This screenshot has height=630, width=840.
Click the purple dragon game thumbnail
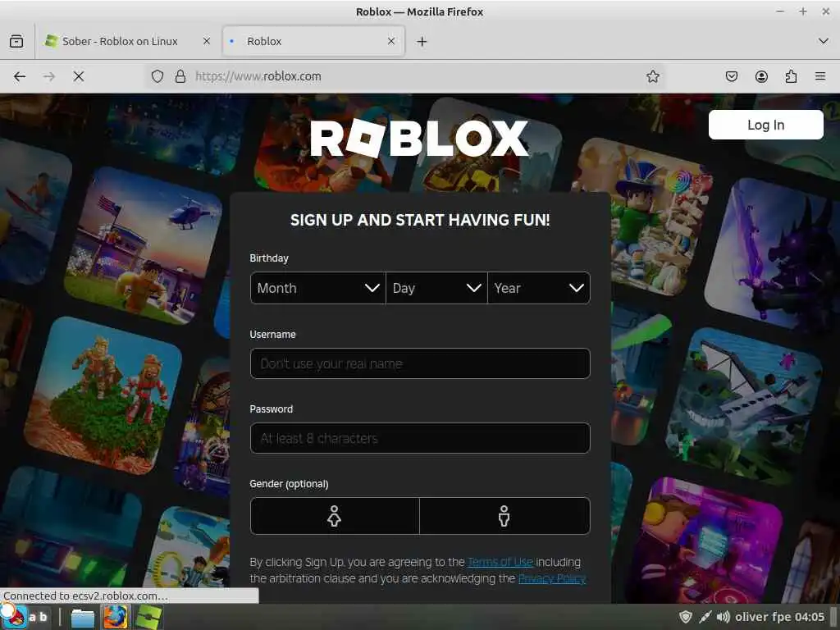(771, 256)
